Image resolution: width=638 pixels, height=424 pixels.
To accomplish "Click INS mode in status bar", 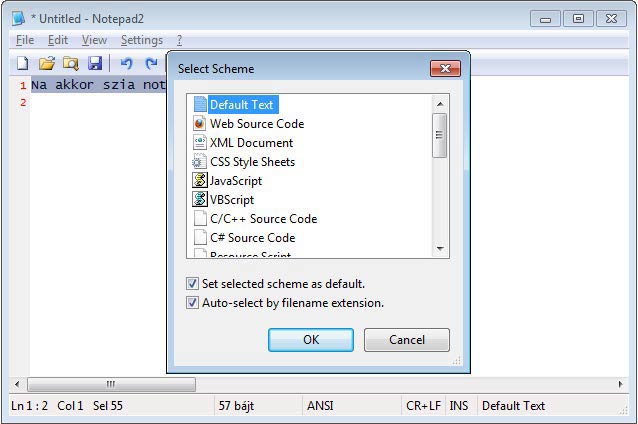I will [459, 406].
